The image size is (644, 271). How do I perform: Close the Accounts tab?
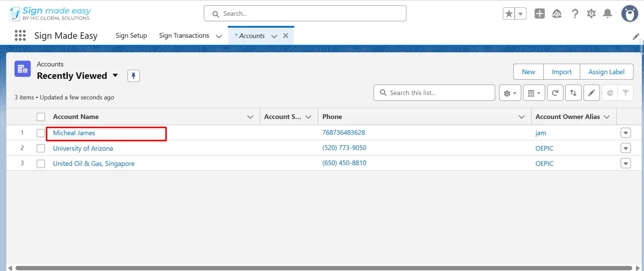point(286,36)
